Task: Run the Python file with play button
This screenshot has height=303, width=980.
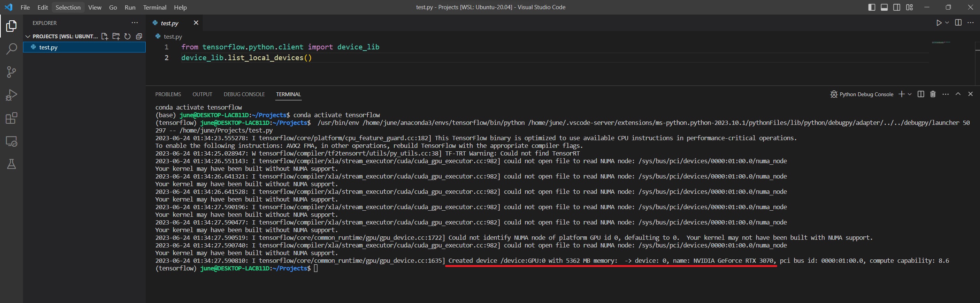Action: 939,23
